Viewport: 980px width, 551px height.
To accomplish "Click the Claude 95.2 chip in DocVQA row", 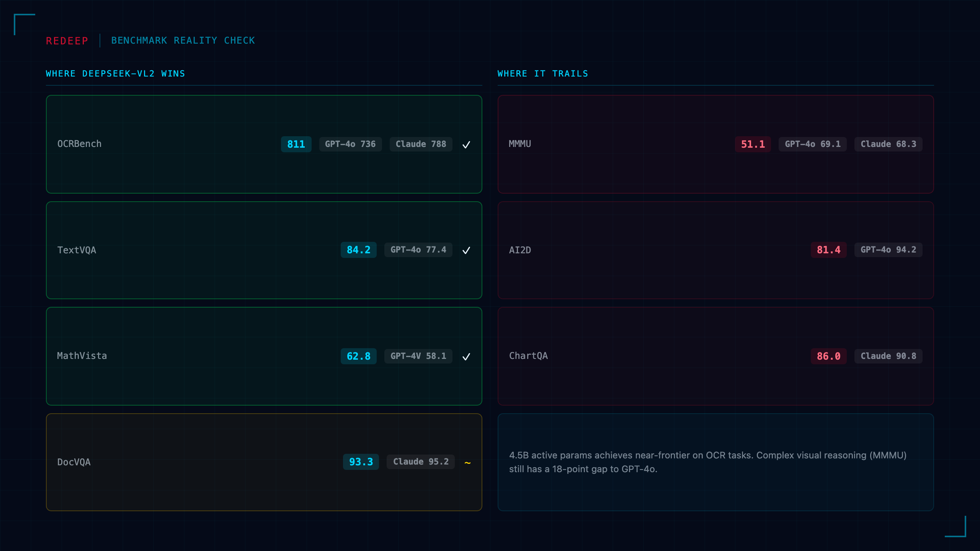I will pos(420,462).
